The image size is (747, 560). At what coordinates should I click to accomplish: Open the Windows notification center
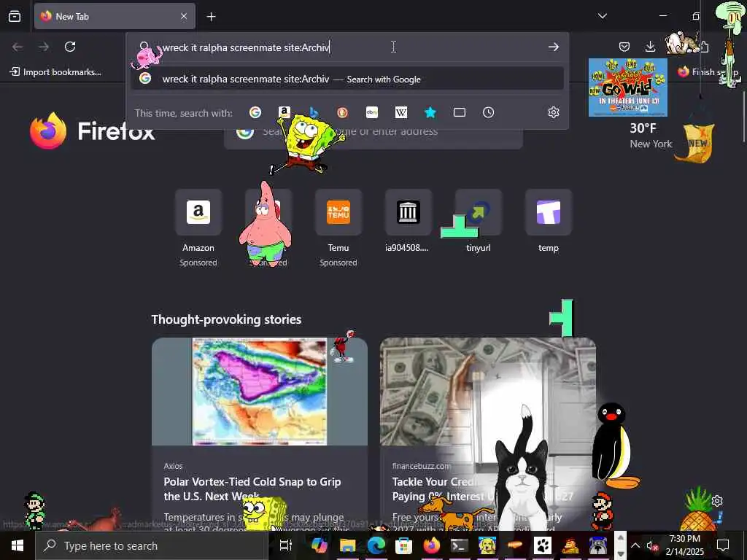723,545
